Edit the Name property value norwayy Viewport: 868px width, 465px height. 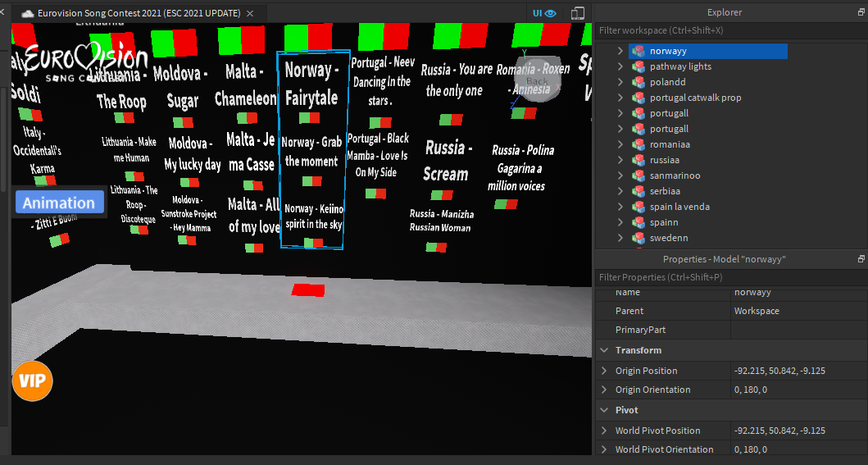[x=798, y=293]
